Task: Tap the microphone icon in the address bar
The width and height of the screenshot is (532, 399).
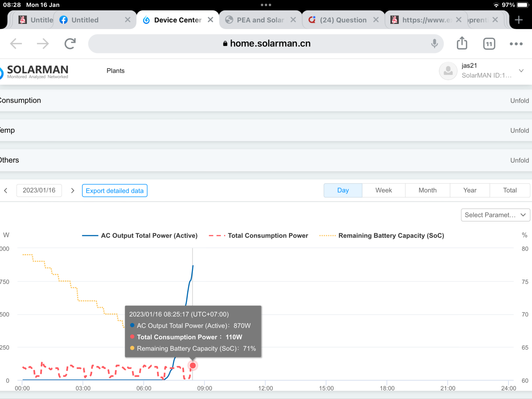Action: point(434,44)
